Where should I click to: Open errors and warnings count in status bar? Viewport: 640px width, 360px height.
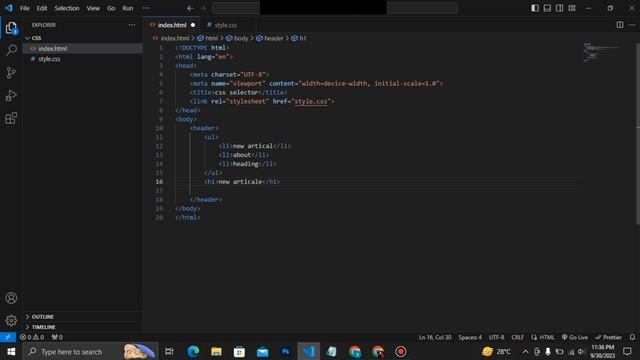(32, 337)
